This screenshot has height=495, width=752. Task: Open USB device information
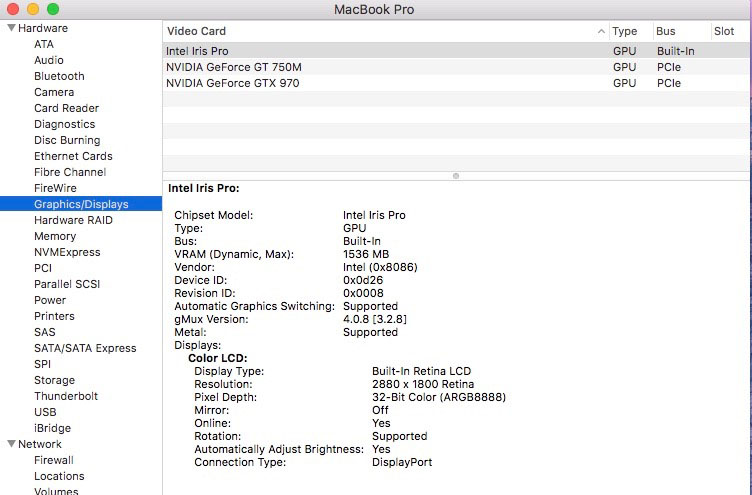(45, 412)
